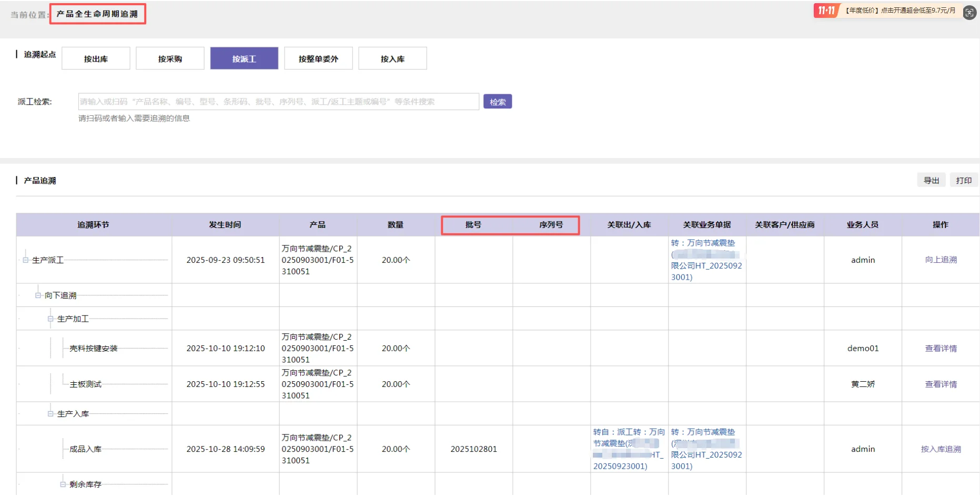Click 向上追溯 on the 生产派工 row
The height and width of the screenshot is (496, 980).
point(940,260)
